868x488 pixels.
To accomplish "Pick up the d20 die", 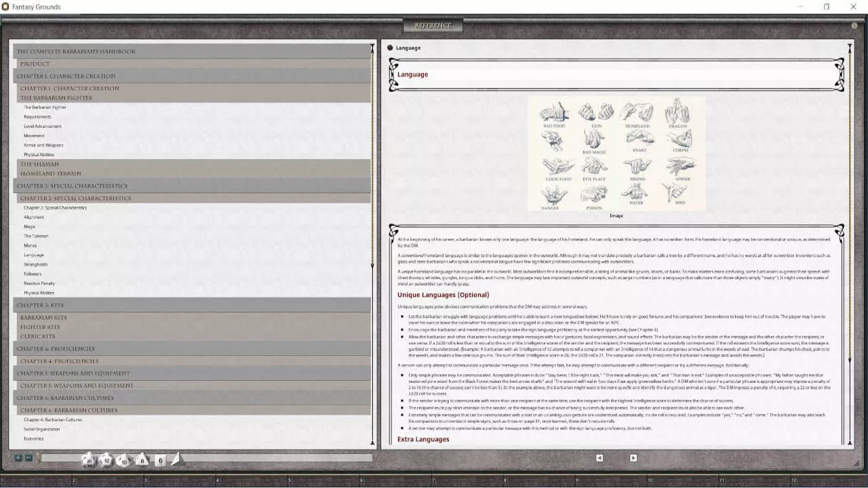I will coord(89,460).
